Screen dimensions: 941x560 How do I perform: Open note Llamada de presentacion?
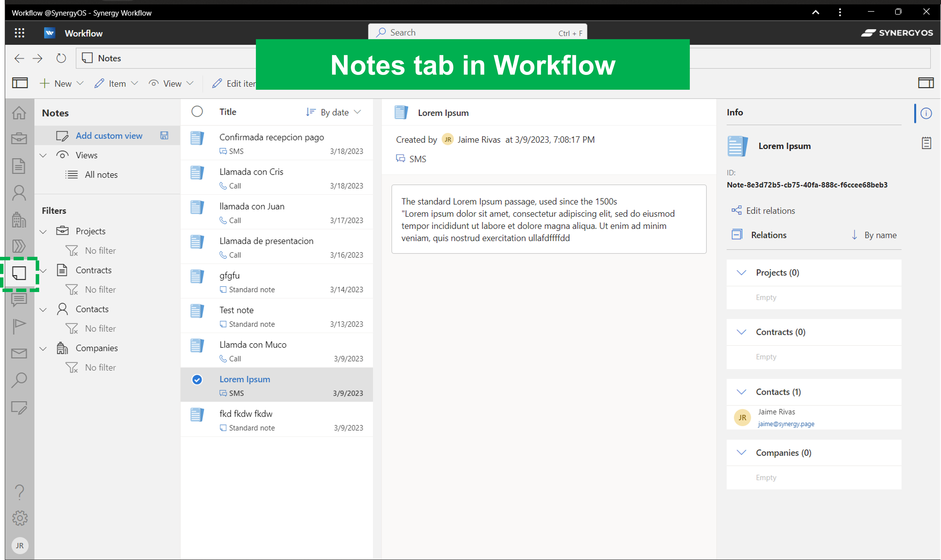click(276, 247)
